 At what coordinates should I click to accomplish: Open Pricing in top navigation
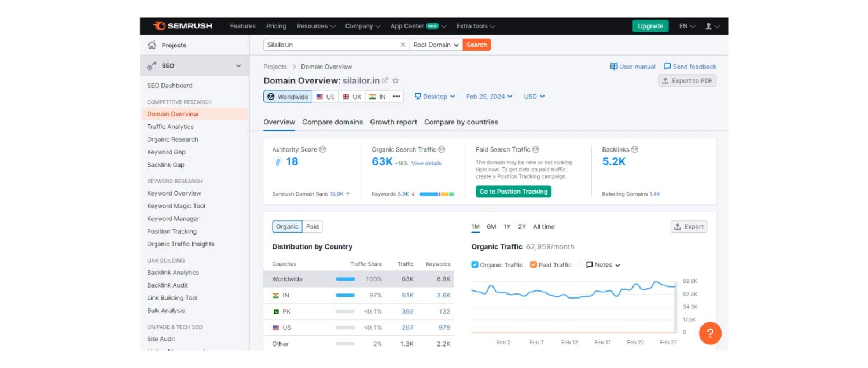(276, 26)
